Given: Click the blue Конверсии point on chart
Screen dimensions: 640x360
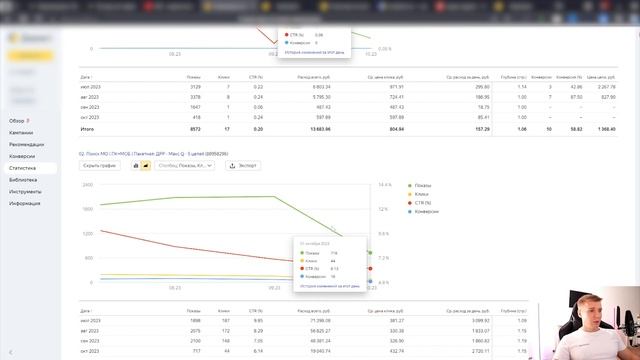Looking at the screenshot, I should pyautogui.click(x=370, y=281).
